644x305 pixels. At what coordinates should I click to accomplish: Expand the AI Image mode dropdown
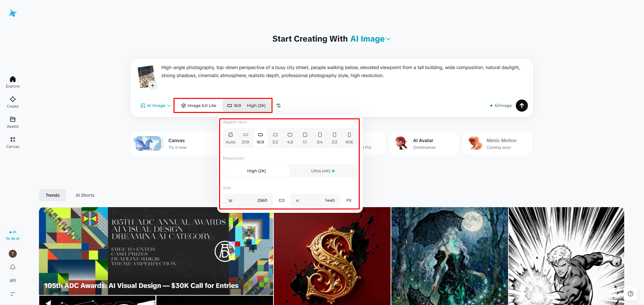point(155,106)
